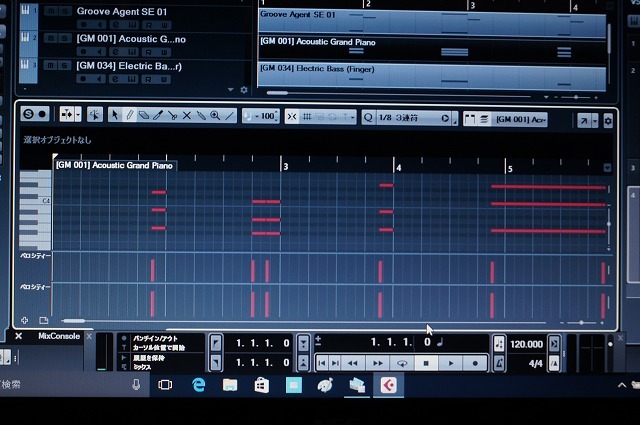The width and height of the screenshot is (640, 425).
Task: Open the key editor toolbar setup gear
Action: [608, 121]
